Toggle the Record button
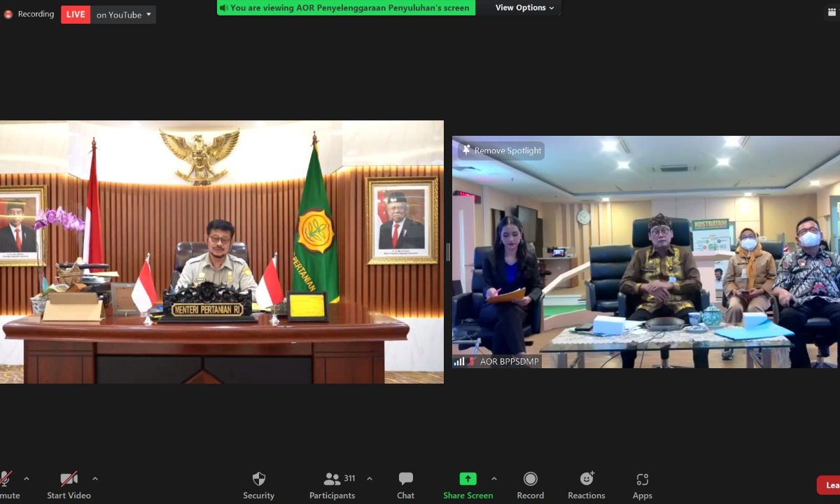The width and height of the screenshot is (840, 504). click(x=530, y=479)
